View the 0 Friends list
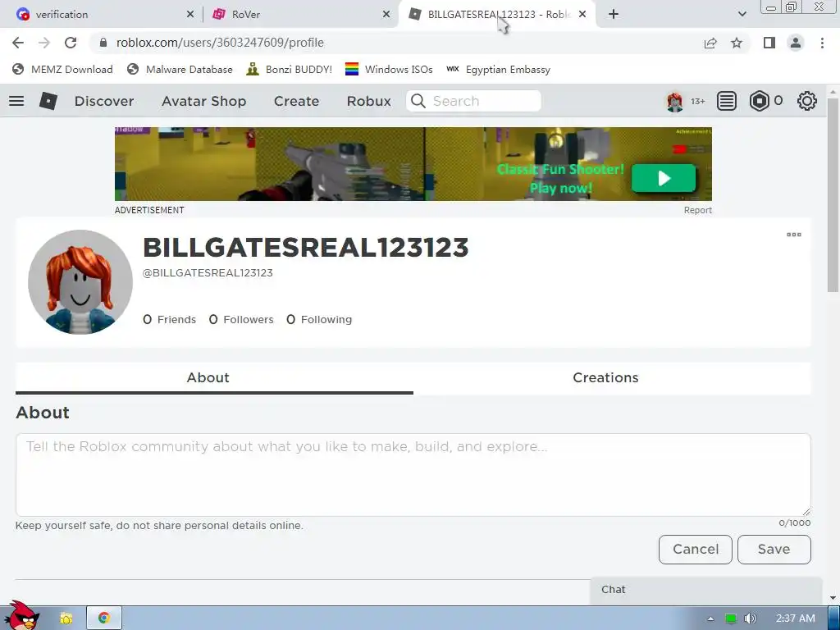 click(169, 320)
